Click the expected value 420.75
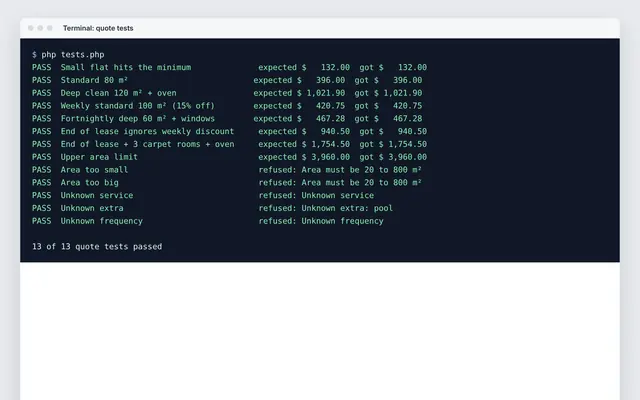The height and width of the screenshot is (400, 640). click(x=330, y=106)
